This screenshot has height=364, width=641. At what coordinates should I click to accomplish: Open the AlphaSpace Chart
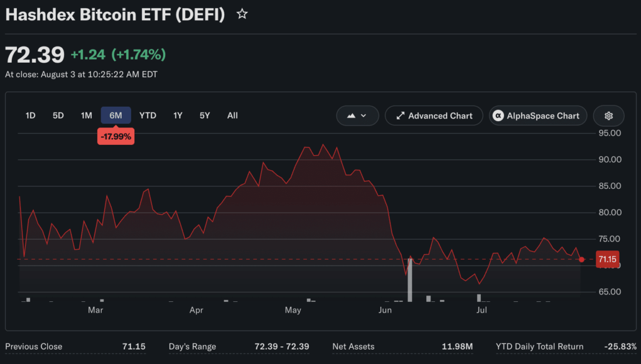tap(537, 115)
